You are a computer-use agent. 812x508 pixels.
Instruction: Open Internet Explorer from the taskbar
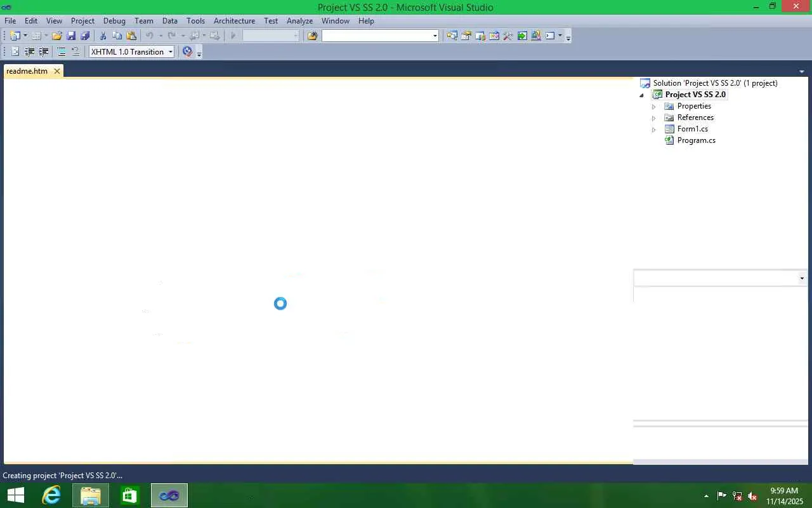(51, 495)
